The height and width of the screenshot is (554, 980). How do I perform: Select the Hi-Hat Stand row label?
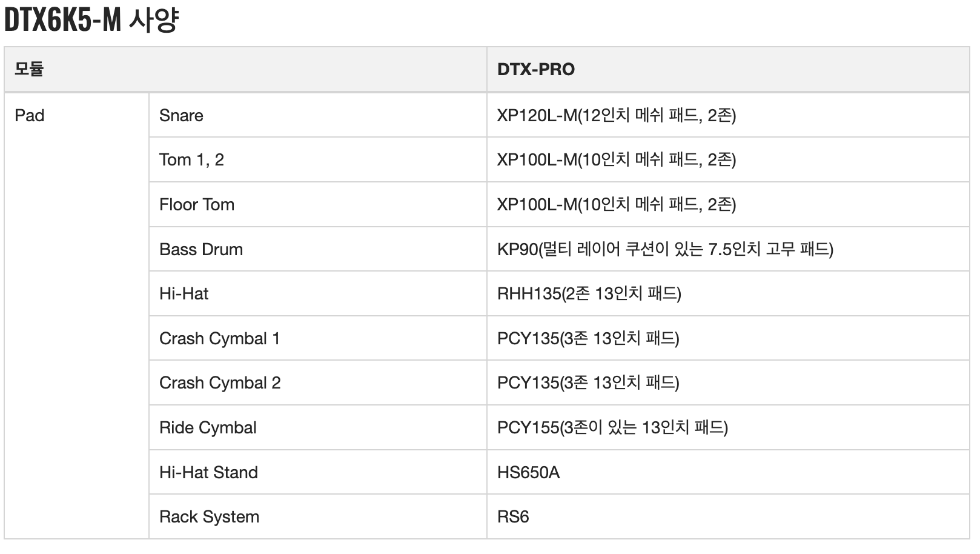click(x=208, y=472)
